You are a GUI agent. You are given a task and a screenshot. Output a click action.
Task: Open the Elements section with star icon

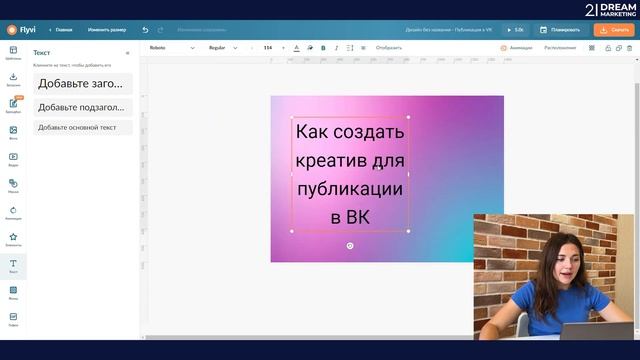click(13, 240)
